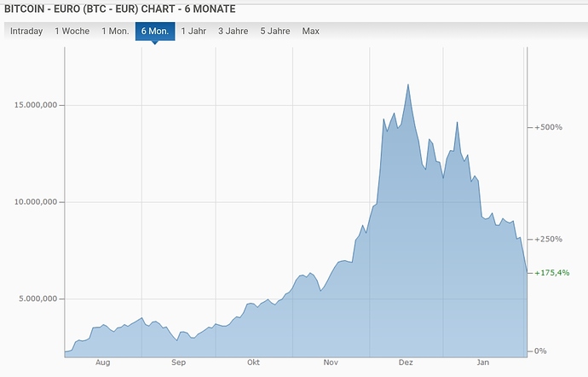Screen dimensions: 588x377
Task: Click the Okt month label
Action: coord(253,362)
